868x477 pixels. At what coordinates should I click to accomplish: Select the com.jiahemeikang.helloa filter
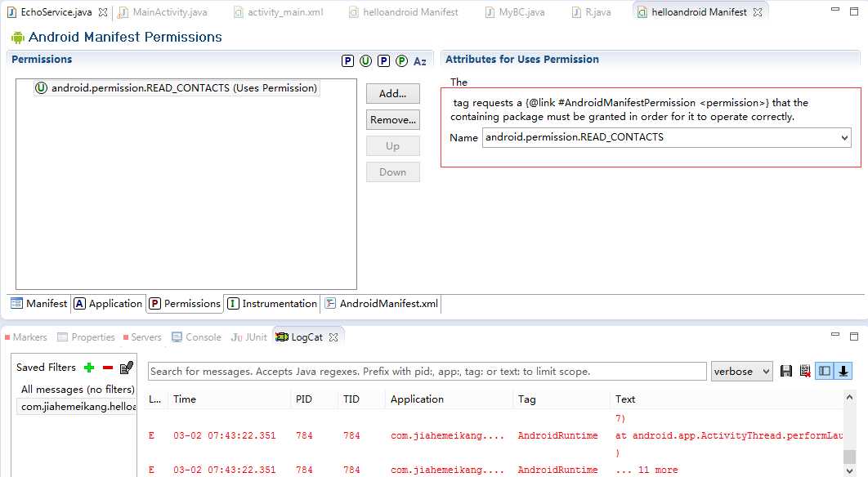pyautogui.click(x=78, y=406)
